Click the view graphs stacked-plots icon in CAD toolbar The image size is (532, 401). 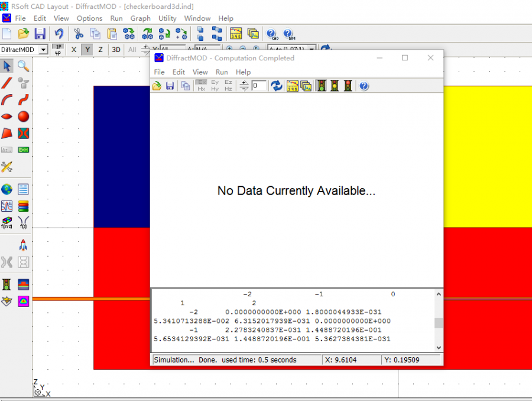click(253, 34)
